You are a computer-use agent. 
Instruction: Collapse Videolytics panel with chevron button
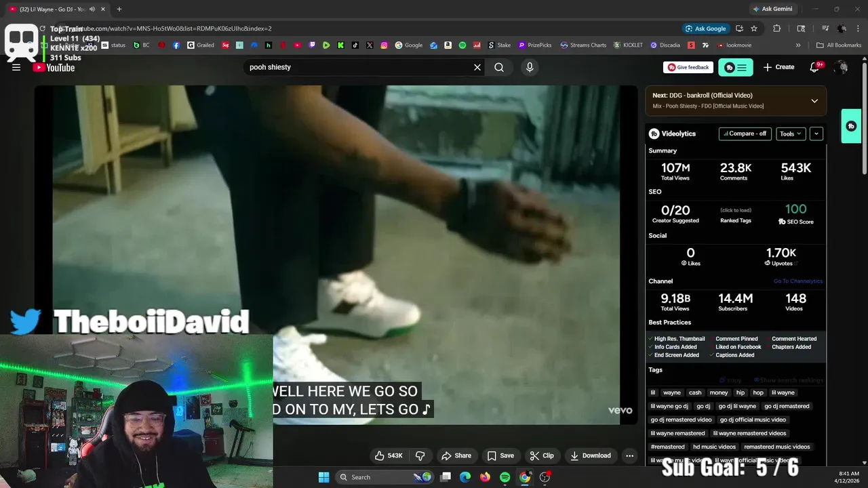[816, 134]
